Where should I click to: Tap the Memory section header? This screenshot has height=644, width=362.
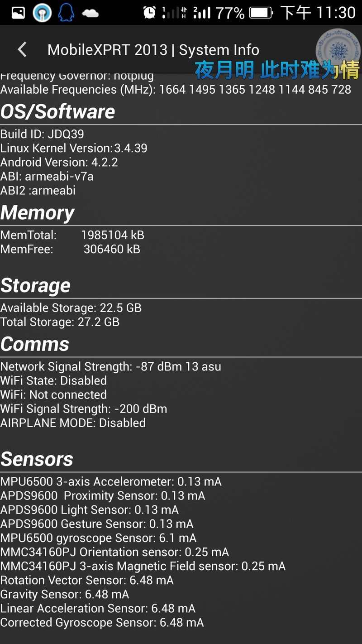click(x=38, y=213)
